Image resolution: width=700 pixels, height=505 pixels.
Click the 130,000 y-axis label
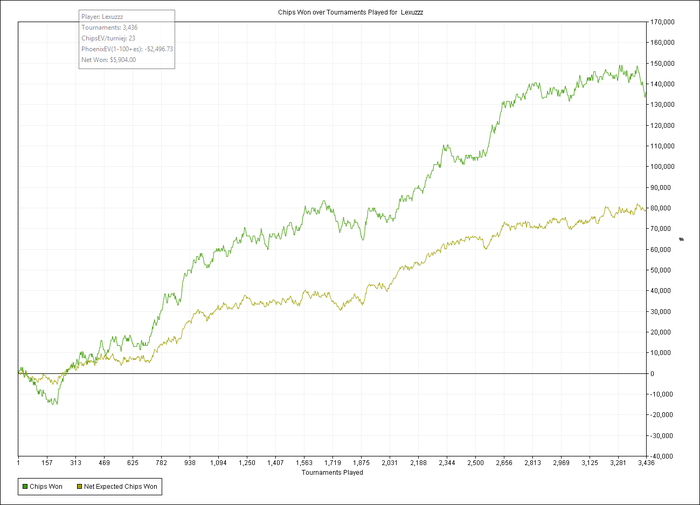pos(662,104)
